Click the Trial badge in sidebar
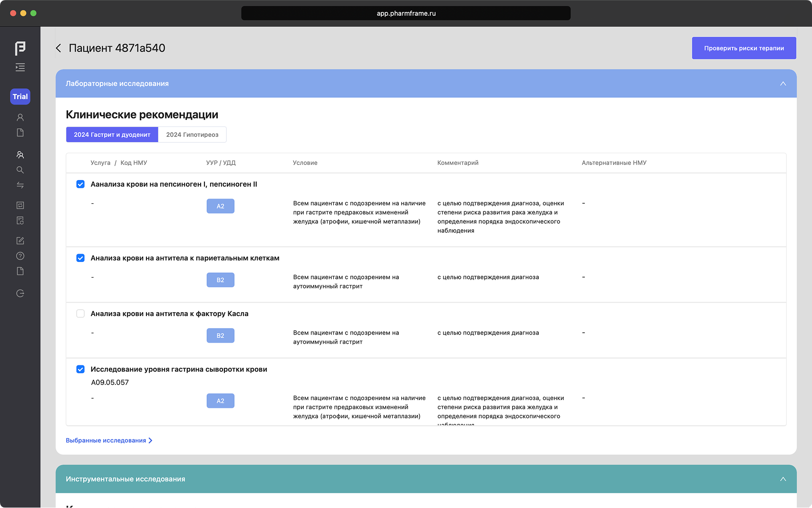 point(20,96)
